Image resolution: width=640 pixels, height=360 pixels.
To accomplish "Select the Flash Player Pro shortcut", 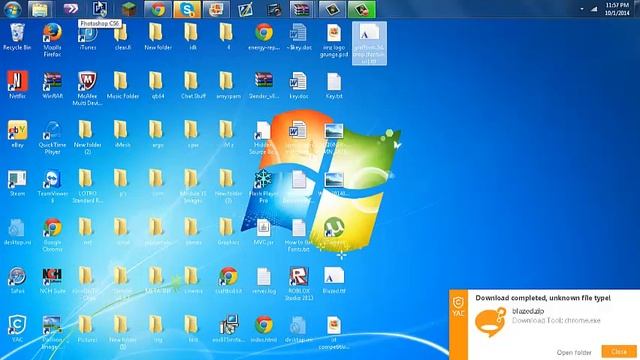I will [x=264, y=186].
